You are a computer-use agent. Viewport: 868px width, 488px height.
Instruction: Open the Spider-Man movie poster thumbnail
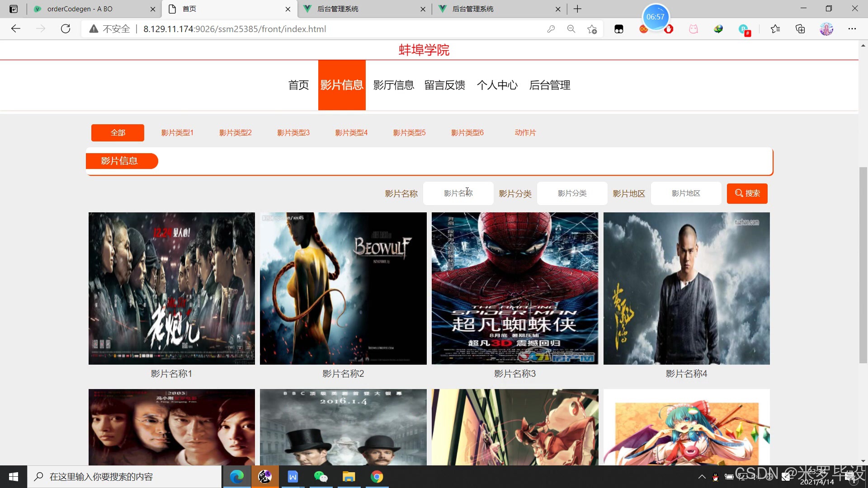[514, 288]
